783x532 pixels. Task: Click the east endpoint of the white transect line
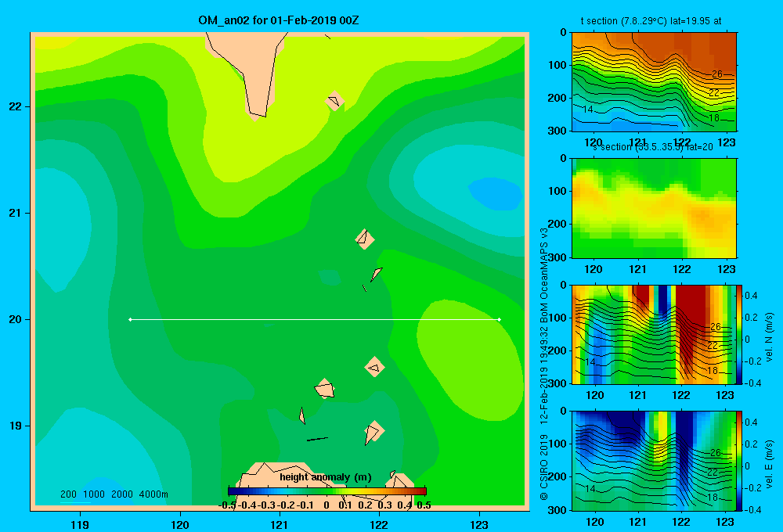click(x=499, y=319)
